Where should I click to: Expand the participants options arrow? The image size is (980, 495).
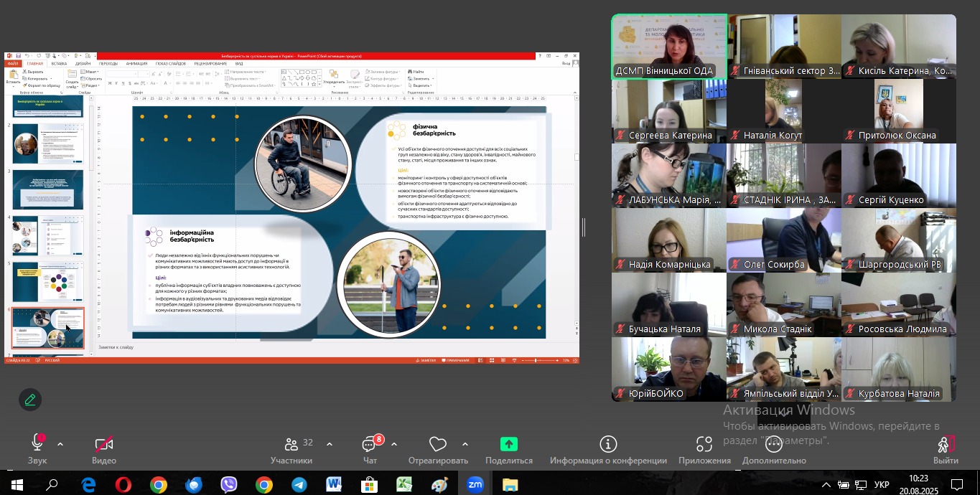[330, 444]
